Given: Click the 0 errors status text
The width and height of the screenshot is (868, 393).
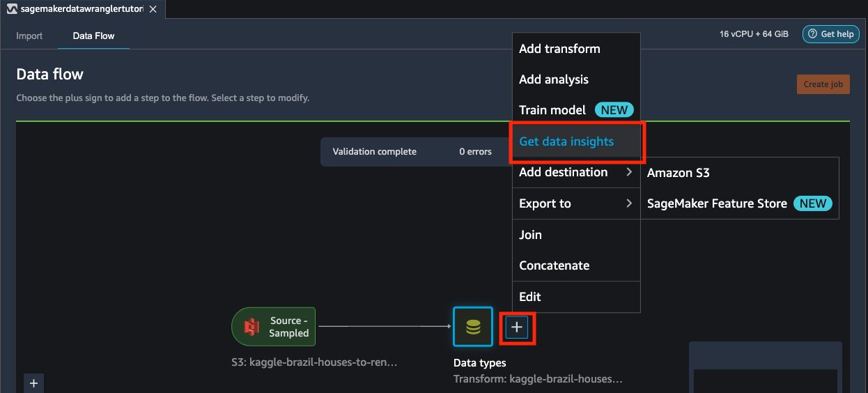Looking at the screenshot, I should pyautogui.click(x=475, y=151).
